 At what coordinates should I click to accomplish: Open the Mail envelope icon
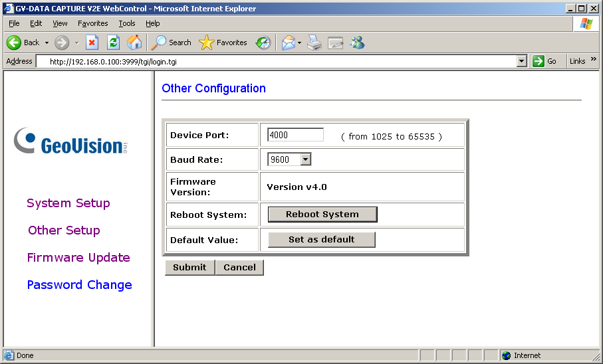(x=289, y=43)
